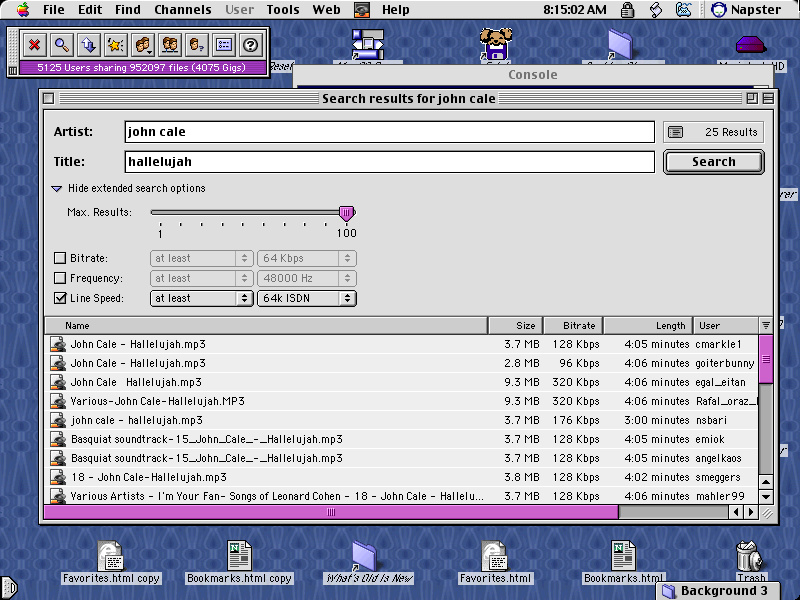Sort results by the Name column header
Screen dimensions: 800x600
(x=266, y=326)
